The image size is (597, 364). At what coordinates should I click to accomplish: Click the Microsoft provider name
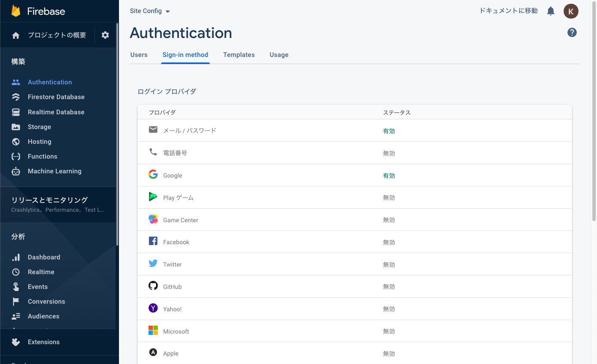tap(176, 332)
